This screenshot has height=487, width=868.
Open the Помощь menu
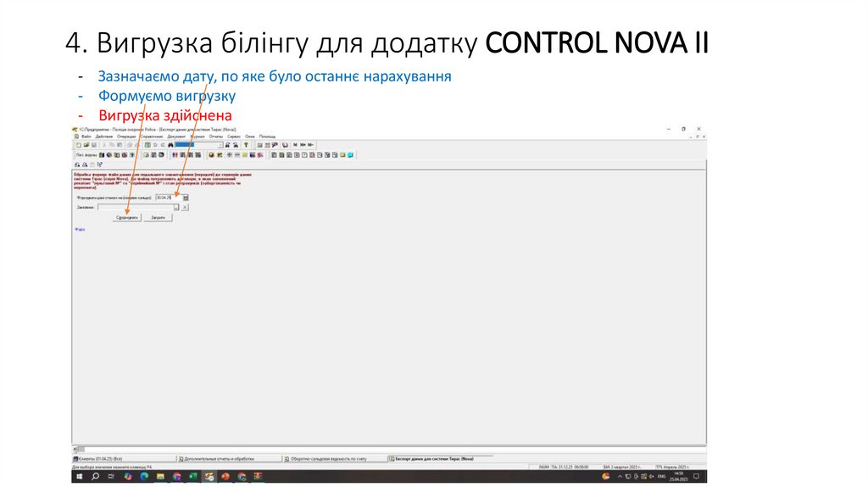(x=267, y=137)
